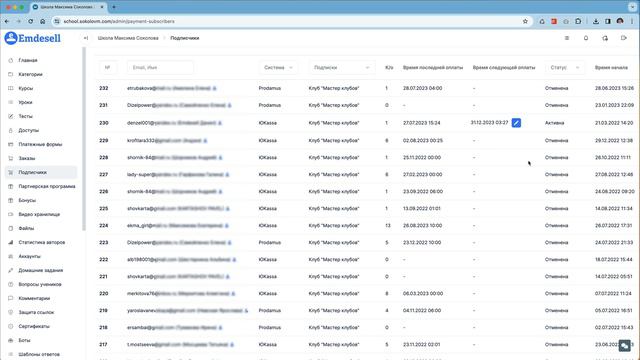
Task: Click Prodamus in row 231
Action: coord(269,105)
